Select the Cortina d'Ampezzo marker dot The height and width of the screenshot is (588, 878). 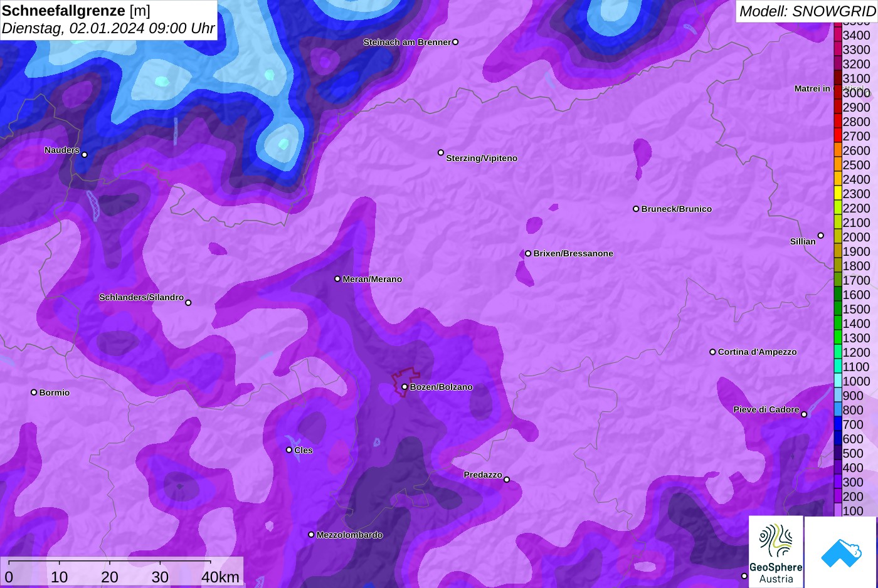[x=712, y=352]
